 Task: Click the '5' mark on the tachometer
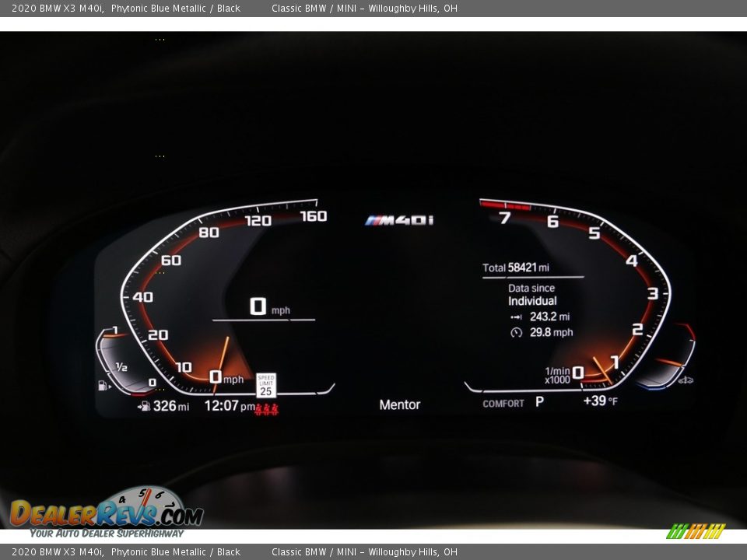594,233
